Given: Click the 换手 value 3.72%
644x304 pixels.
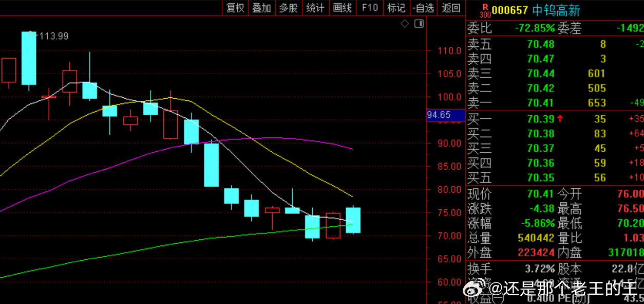Looking at the screenshot, I should [x=540, y=269].
